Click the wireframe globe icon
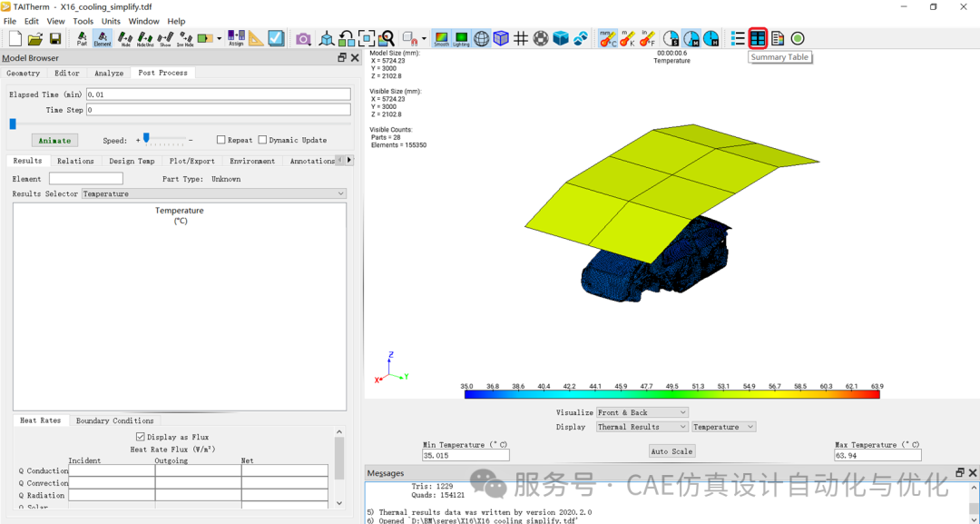 click(481, 39)
